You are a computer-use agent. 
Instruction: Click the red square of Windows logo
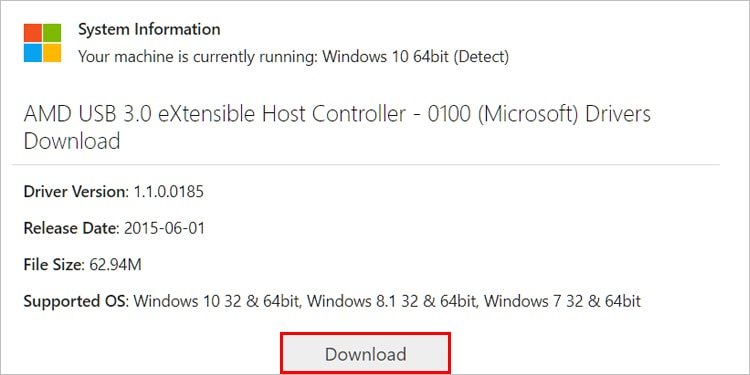pos(33,33)
